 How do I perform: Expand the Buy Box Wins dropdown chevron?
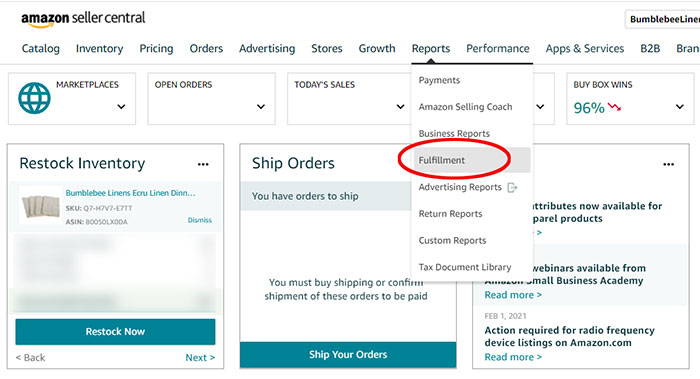679,107
